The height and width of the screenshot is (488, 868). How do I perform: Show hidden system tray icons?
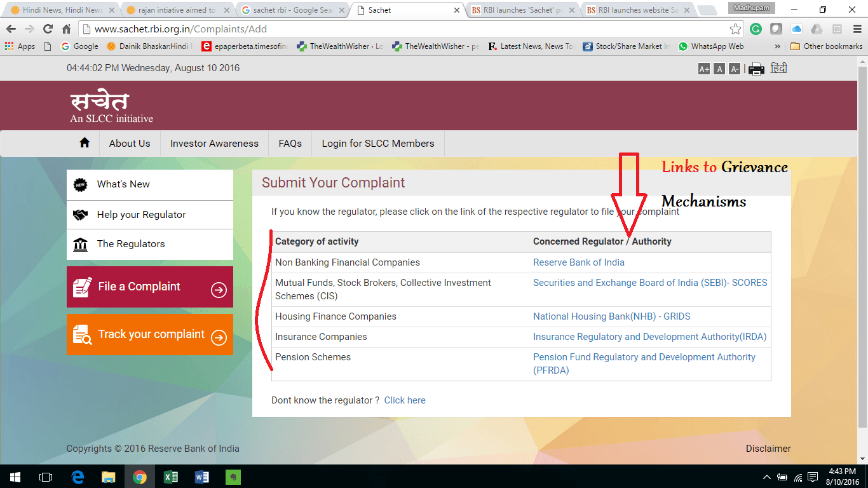point(767,477)
